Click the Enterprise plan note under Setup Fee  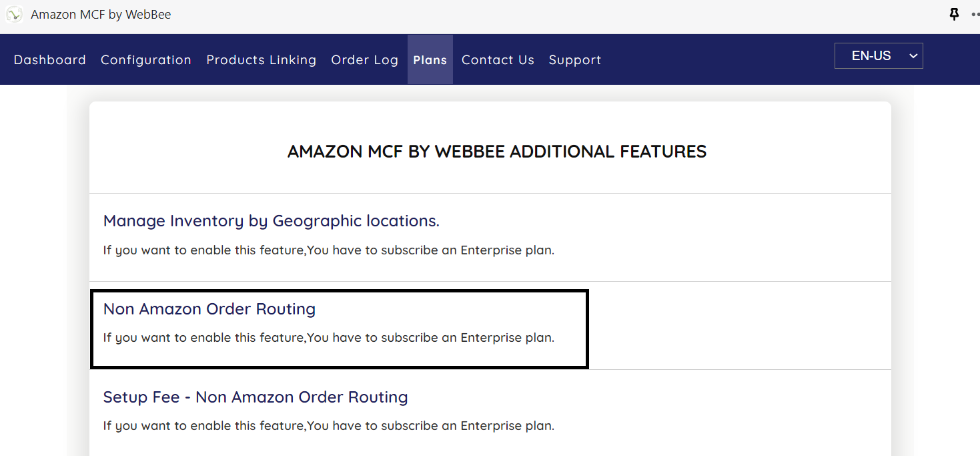click(x=329, y=426)
